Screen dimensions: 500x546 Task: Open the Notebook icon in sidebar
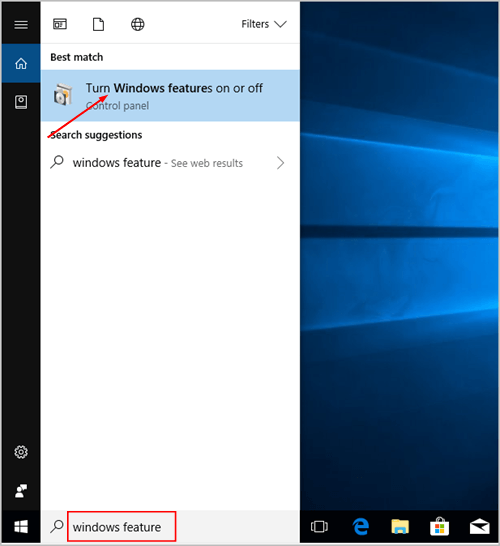(x=21, y=102)
